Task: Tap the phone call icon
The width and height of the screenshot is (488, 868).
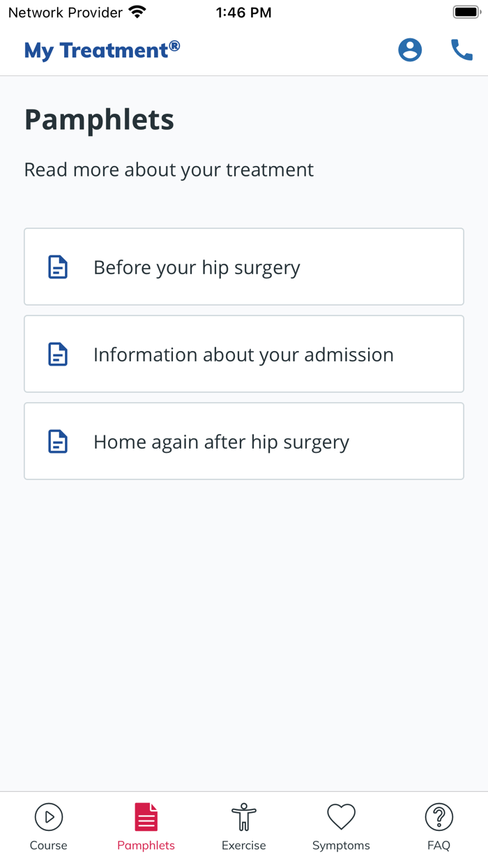Action: coord(462,50)
